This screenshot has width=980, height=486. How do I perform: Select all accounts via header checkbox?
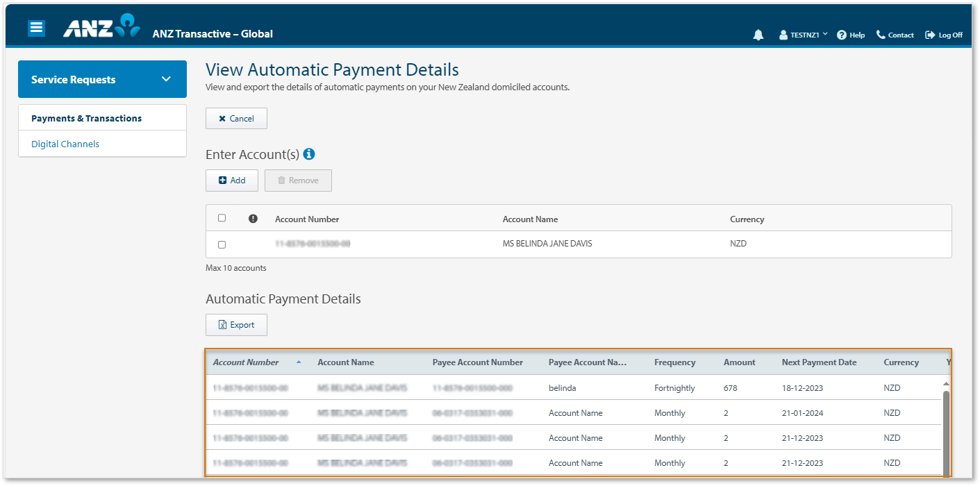(x=222, y=217)
